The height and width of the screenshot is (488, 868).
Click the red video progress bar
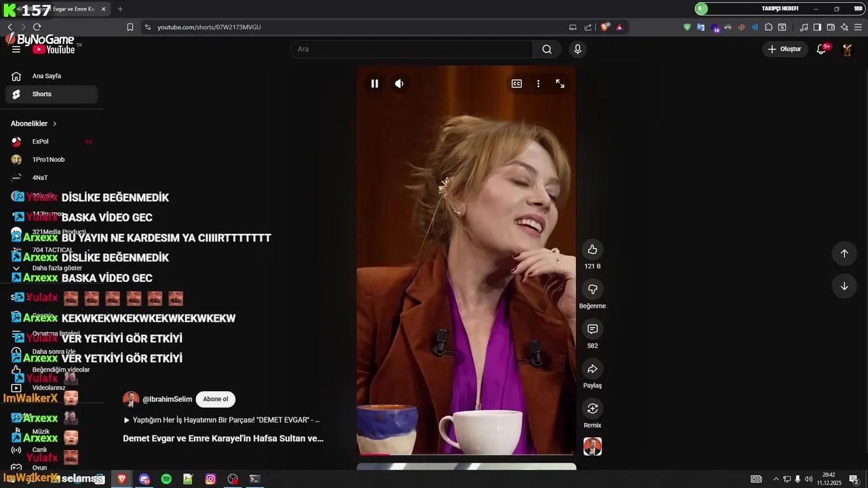click(x=374, y=454)
